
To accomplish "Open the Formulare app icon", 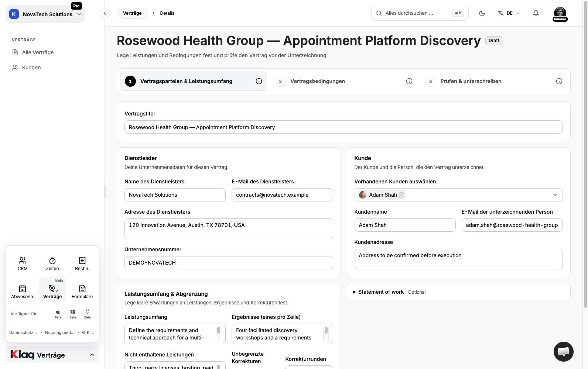I will 82,292.
